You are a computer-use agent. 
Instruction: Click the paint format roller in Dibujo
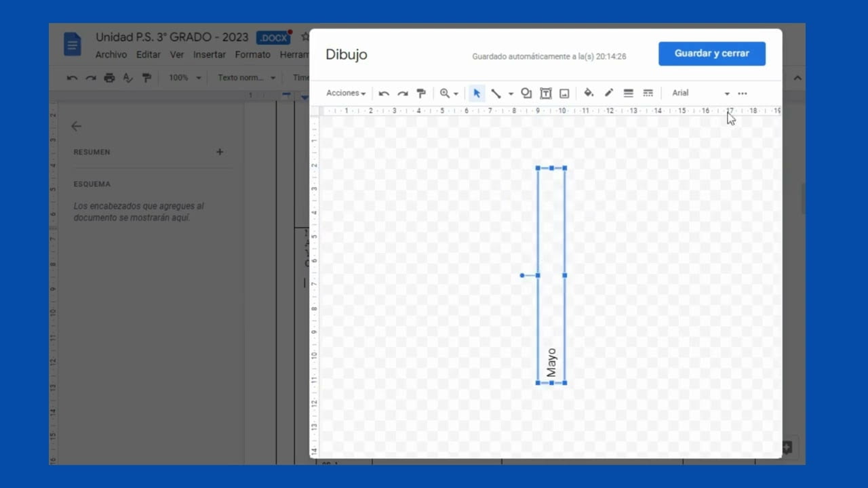tap(421, 94)
